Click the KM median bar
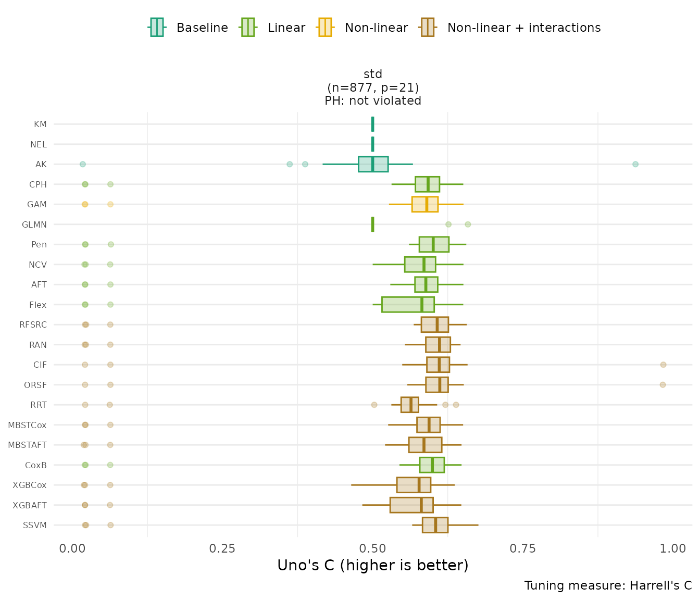 coord(372,124)
